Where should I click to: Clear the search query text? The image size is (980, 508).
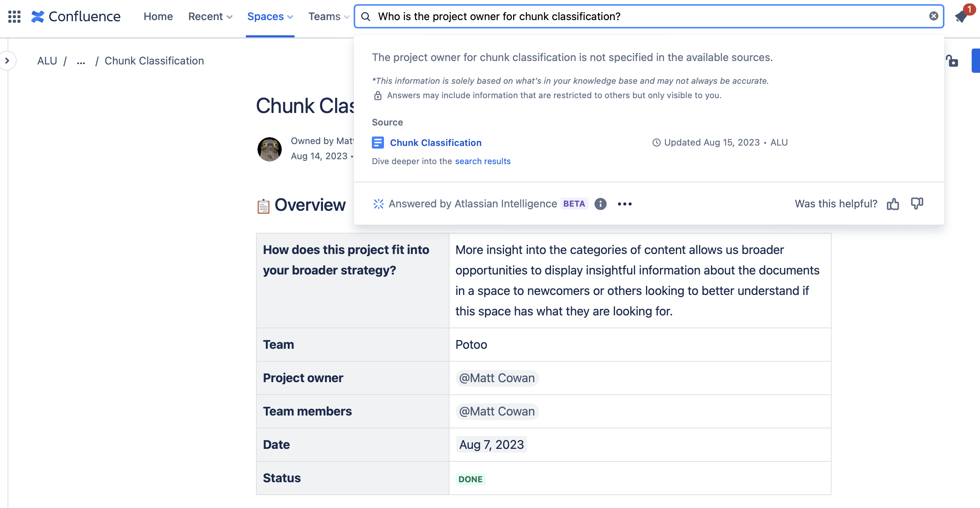pyautogui.click(x=933, y=16)
